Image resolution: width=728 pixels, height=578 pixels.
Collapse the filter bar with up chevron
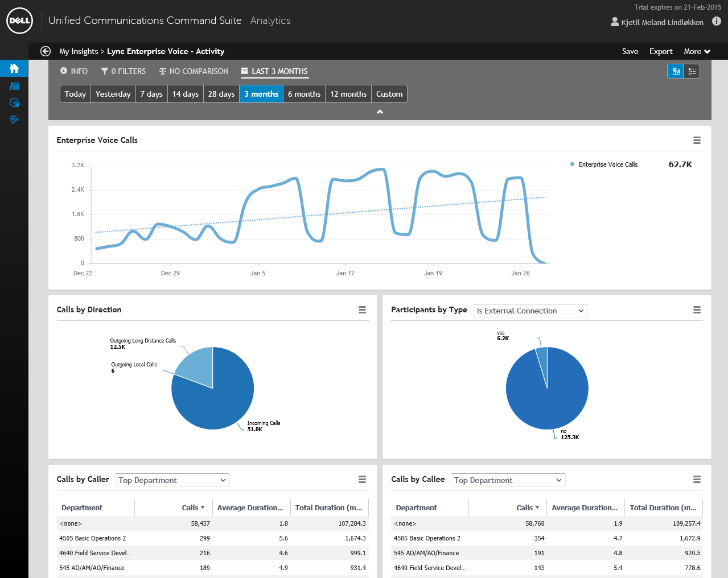click(x=380, y=112)
